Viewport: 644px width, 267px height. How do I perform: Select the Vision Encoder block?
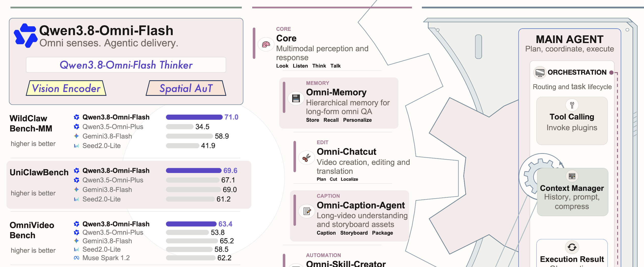[x=66, y=88]
